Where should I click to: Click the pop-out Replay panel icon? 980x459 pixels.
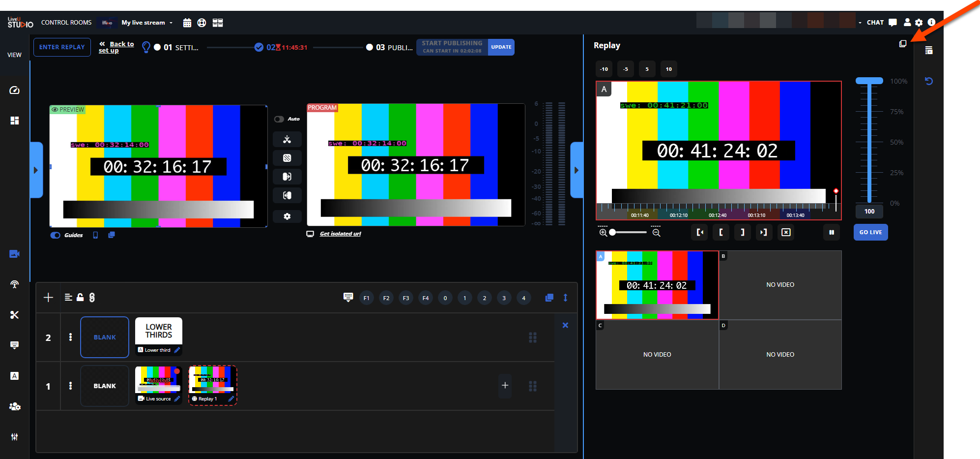click(x=902, y=44)
